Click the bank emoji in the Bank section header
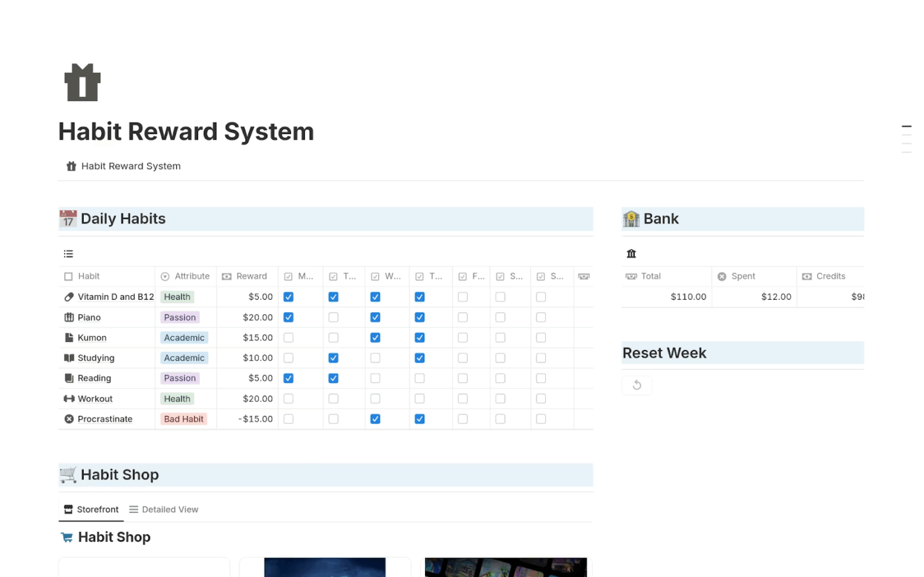 pos(631,219)
